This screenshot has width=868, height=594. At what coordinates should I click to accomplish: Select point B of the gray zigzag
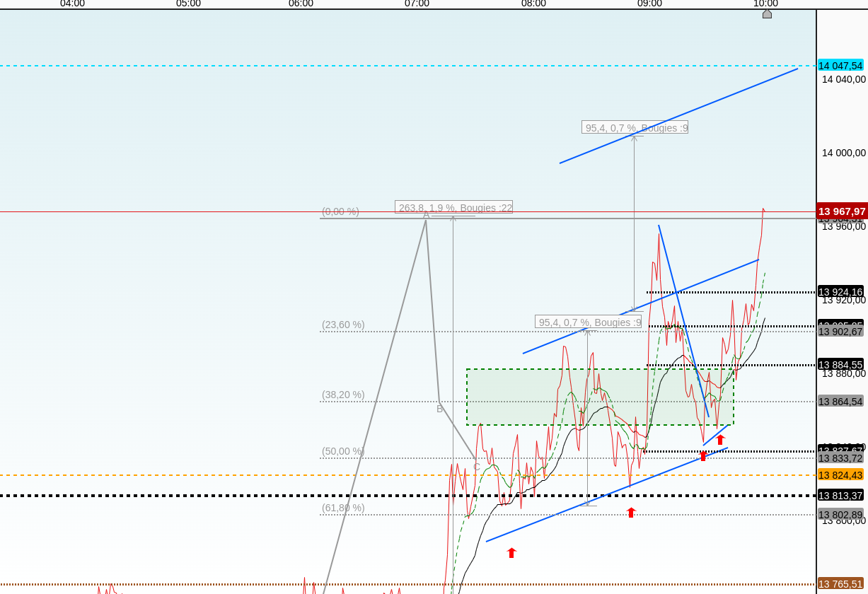439,409
